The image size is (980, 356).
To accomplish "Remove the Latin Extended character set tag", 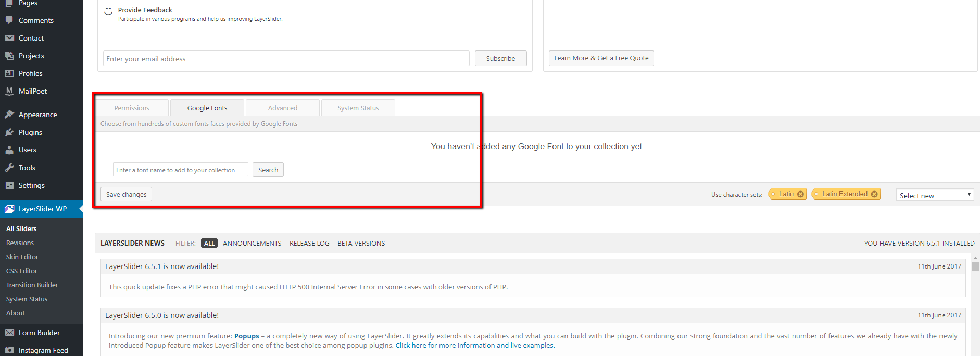I will (x=874, y=194).
